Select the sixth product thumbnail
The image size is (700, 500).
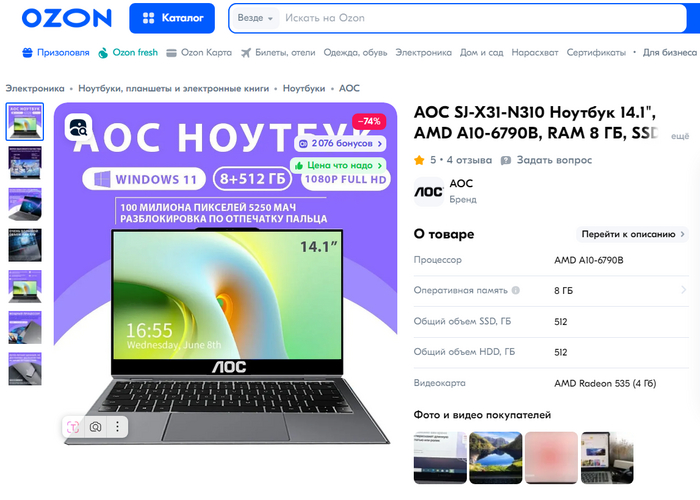25,327
